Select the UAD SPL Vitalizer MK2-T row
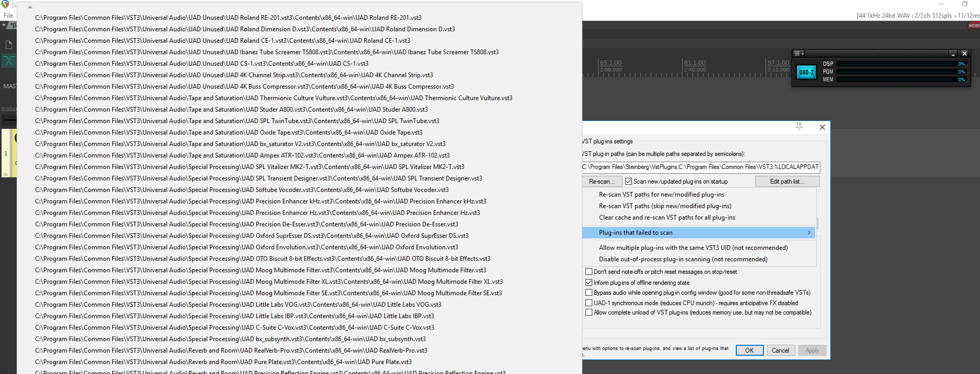The image size is (980, 374). (299, 167)
